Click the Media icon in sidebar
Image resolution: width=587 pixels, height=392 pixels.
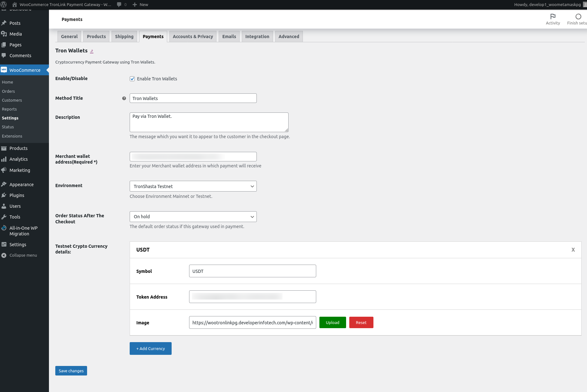[4, 34]
